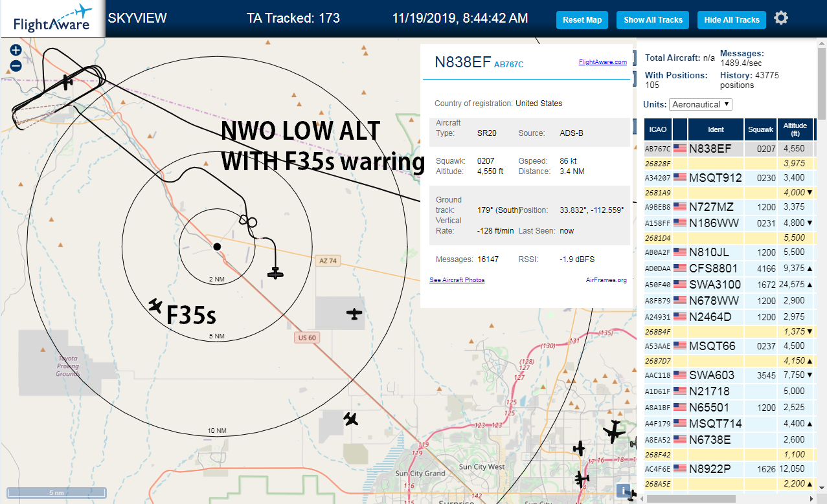Select row with ICAO 2681A9
Viewport: 827px width, 504px height.
(x=730, y=193)
